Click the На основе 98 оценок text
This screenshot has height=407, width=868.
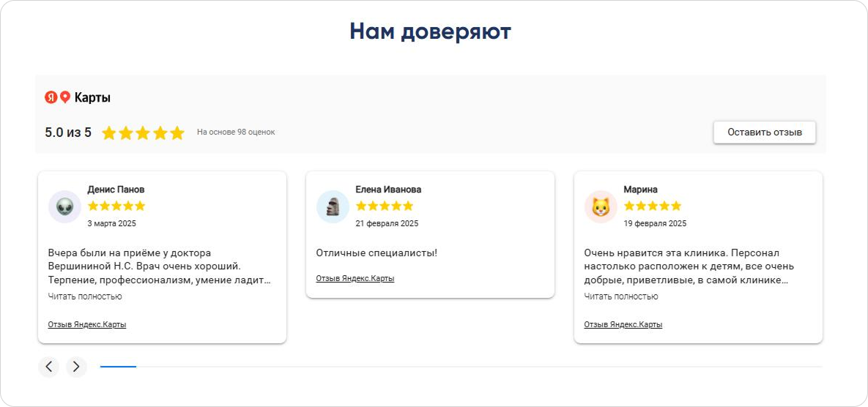pos(236,132)
